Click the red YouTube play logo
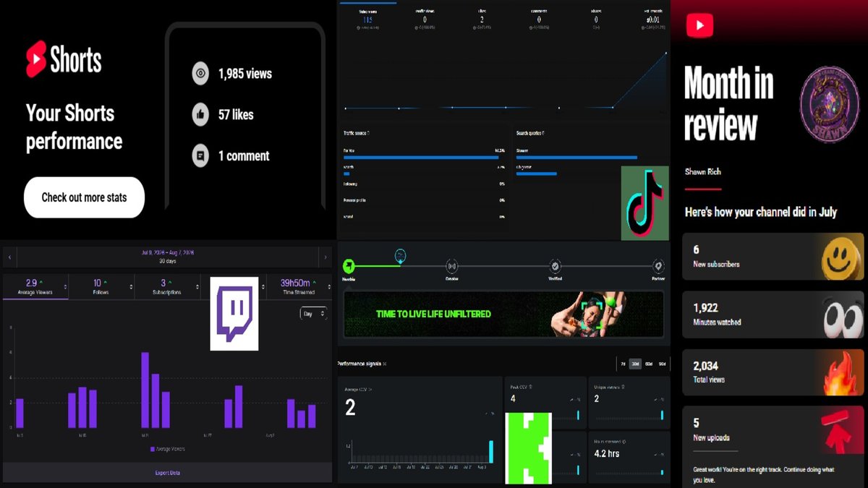The height and width of the screenshot is (488, 868). coord(699,25)
